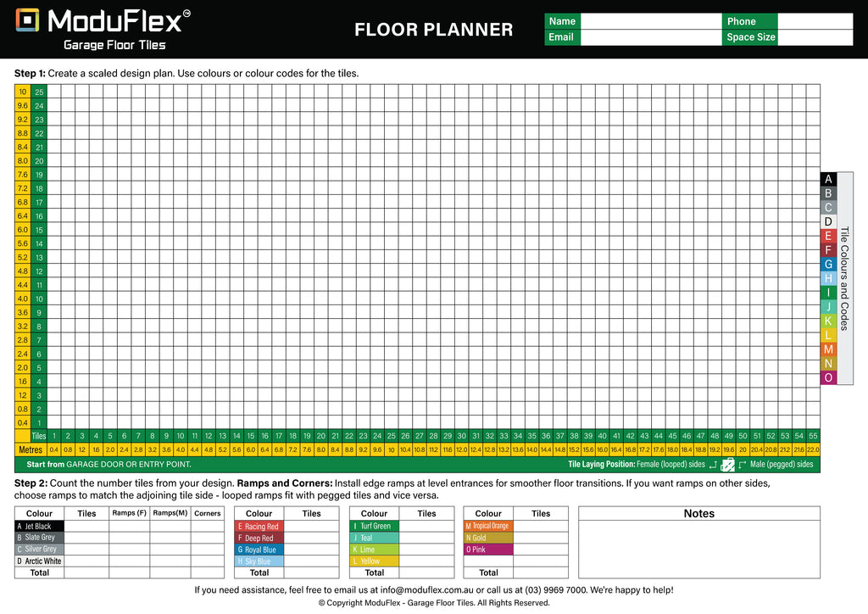Select the Tropical Orange colour label
The height and width of the screenshot is (614, 868).
(488, 526)
